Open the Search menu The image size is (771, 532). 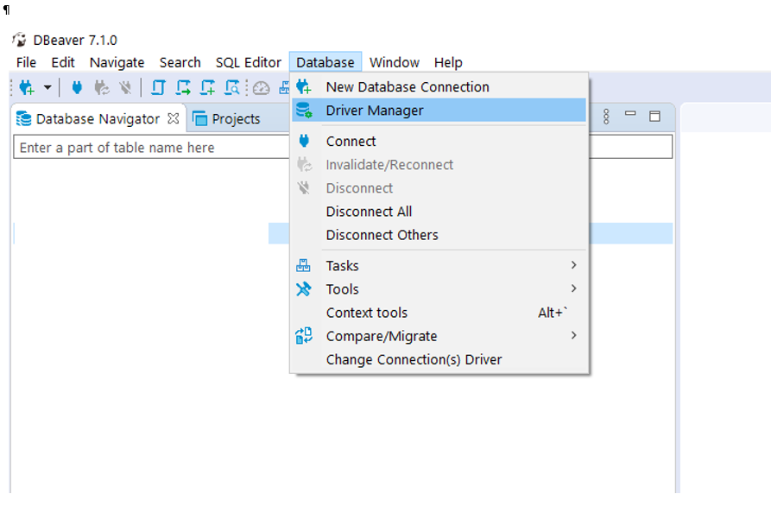point(180,62)
